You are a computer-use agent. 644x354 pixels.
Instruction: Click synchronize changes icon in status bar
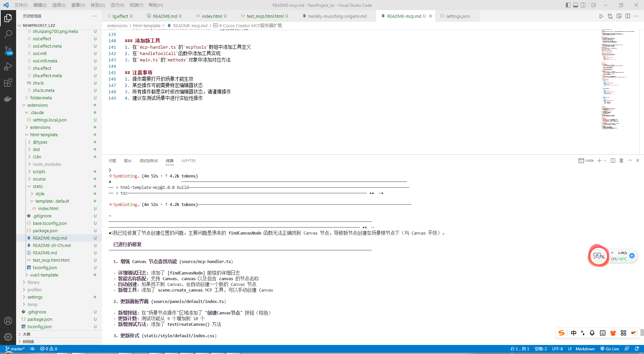pyautogui.click(x=33, y=349)
